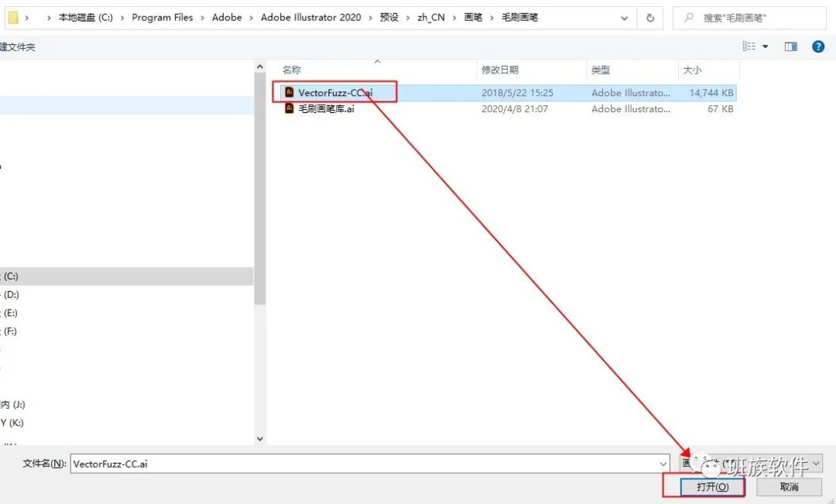The image size is (836, 504).
Task: Click the refresh icon beside address bar
Action: click(650, 18)
